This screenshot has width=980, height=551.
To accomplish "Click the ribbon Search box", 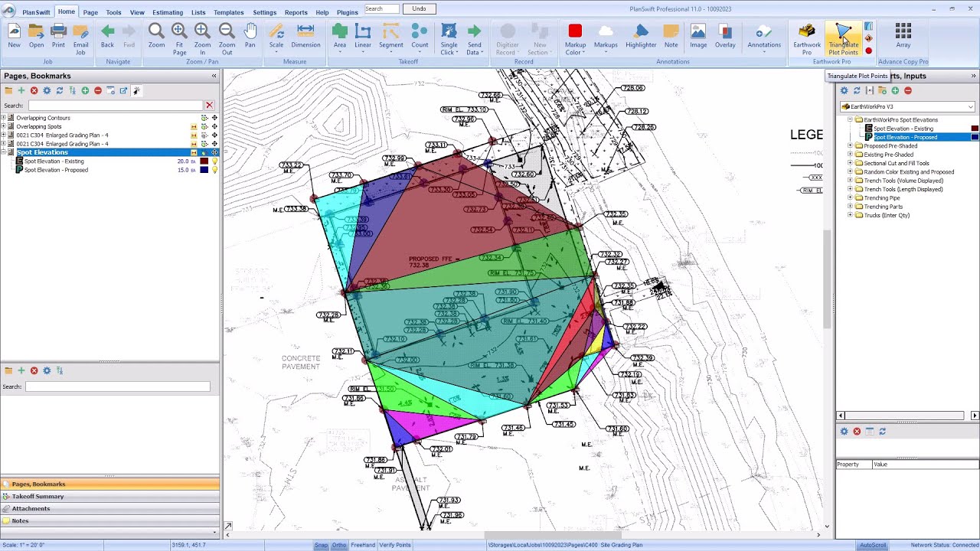I will coord(381,8).
